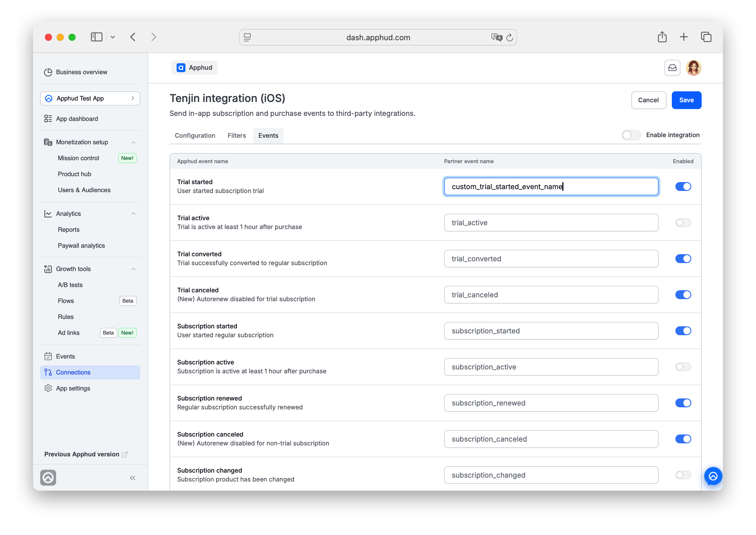This screenshot has width=756, height=535.
Task: Click the translate icon in address bar
Action: pyautogui.click(x=496, y=37)
